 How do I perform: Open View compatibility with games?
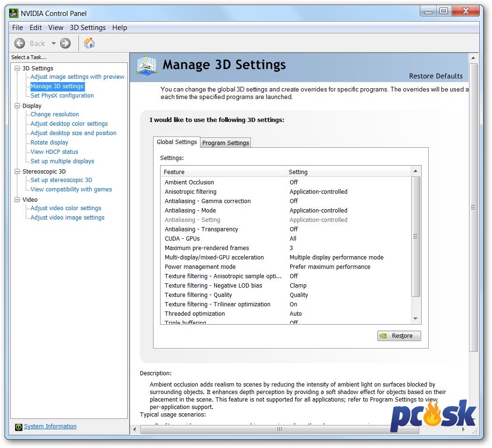pyautogui.click(x=71, y=190)
